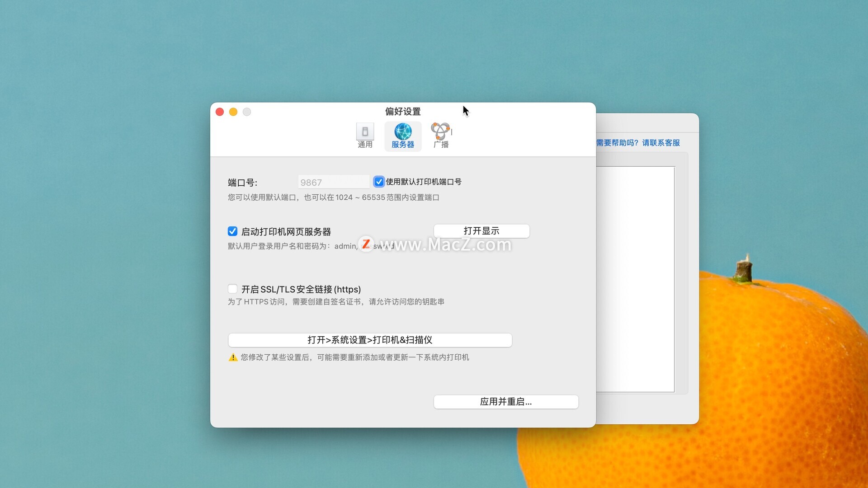Click the 应用并重启... button
Screen dimensions: 868x488
click(506, 402)
